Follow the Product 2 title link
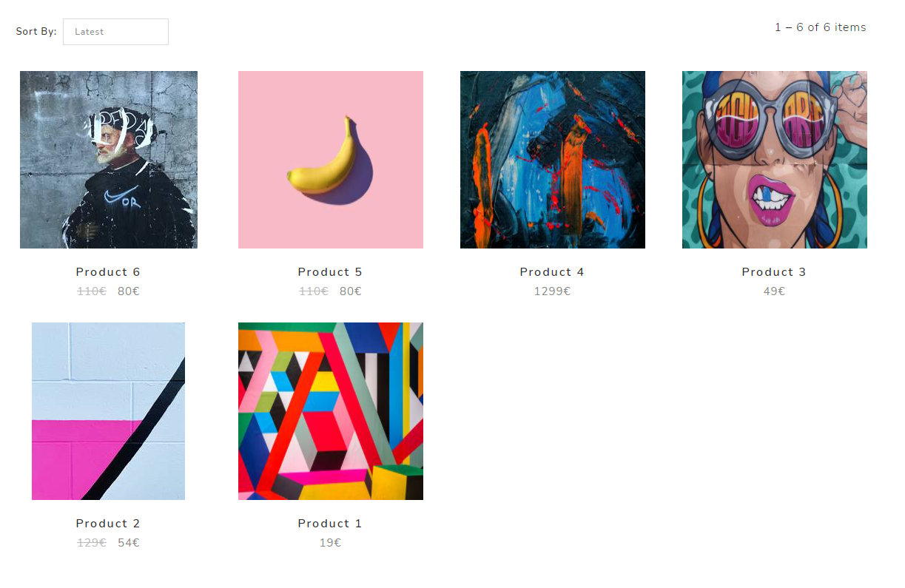Screen dimensions: 905x588 click(x=108, y=524)
